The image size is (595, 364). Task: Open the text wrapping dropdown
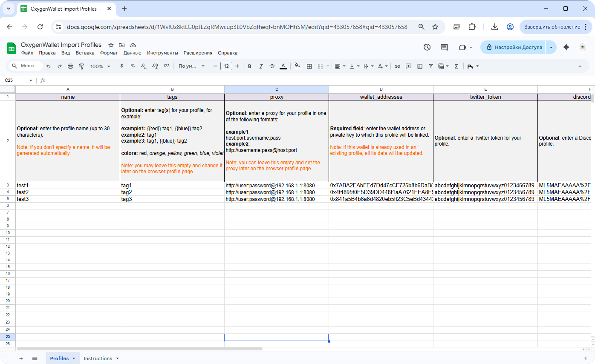click(369, 66)
